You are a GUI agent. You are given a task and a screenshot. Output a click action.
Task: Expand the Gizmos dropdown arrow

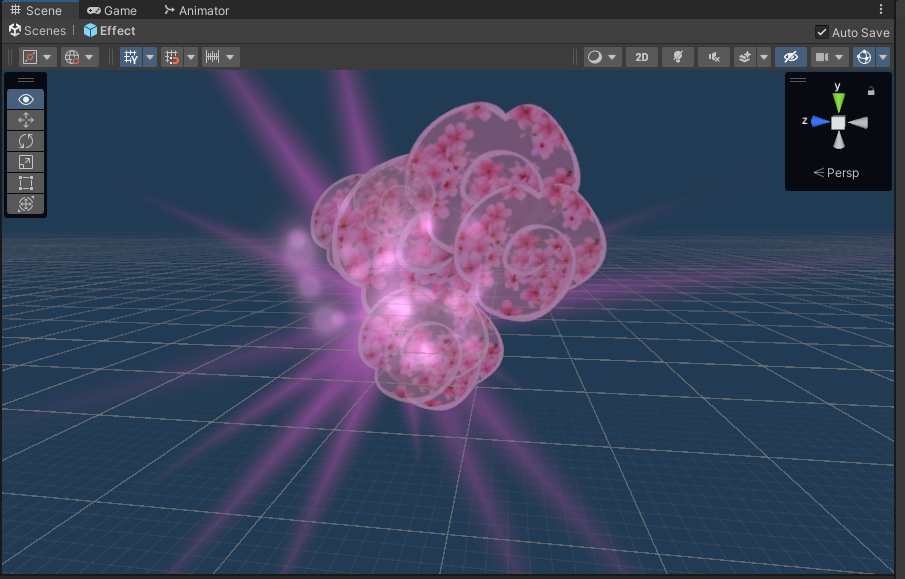(x=883, y=57)
